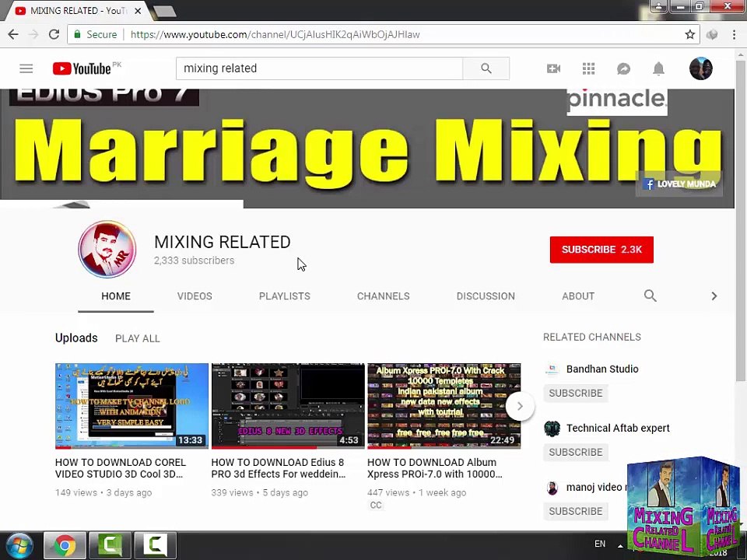This screenshot has height=560, width=747.
Task: Open the manoj video channel avatar
Action: (552, 487)
